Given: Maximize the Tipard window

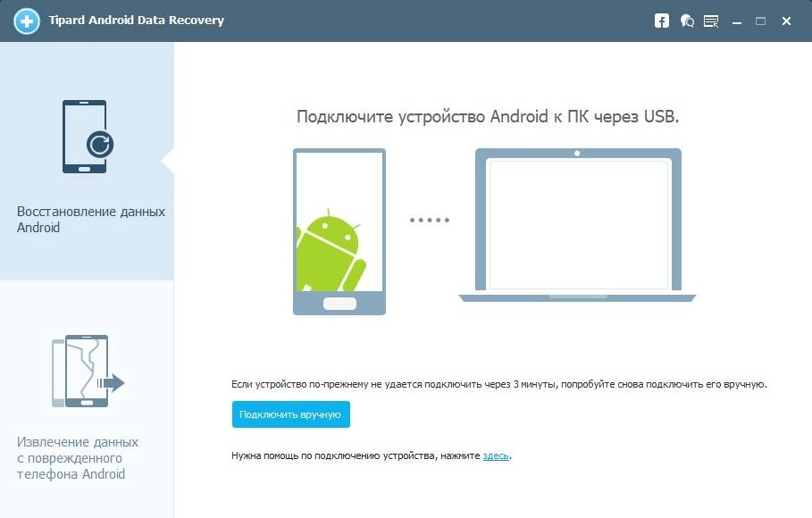Looking at the screenshot, I should pos(761,21).
